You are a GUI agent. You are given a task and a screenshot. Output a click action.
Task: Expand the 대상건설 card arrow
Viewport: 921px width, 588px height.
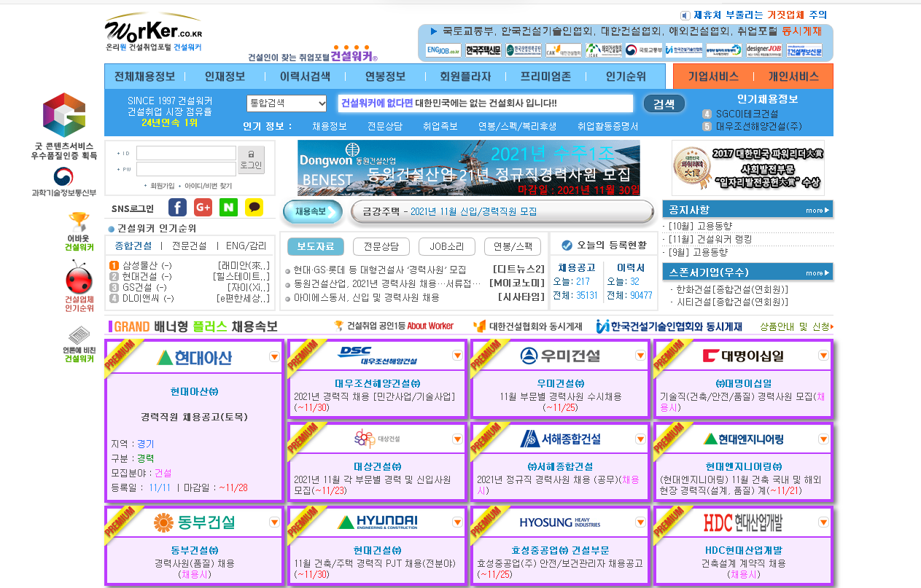457,439
